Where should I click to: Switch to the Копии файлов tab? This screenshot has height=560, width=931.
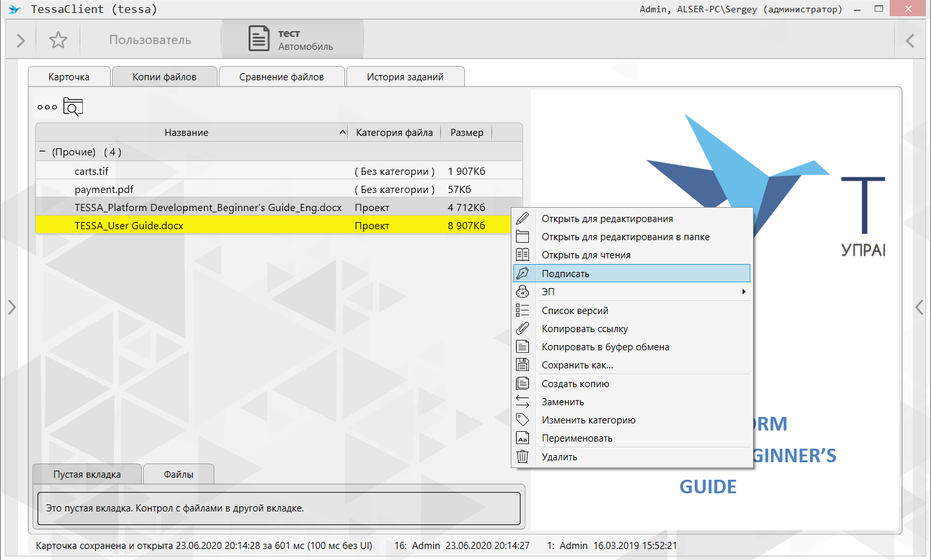164,76
